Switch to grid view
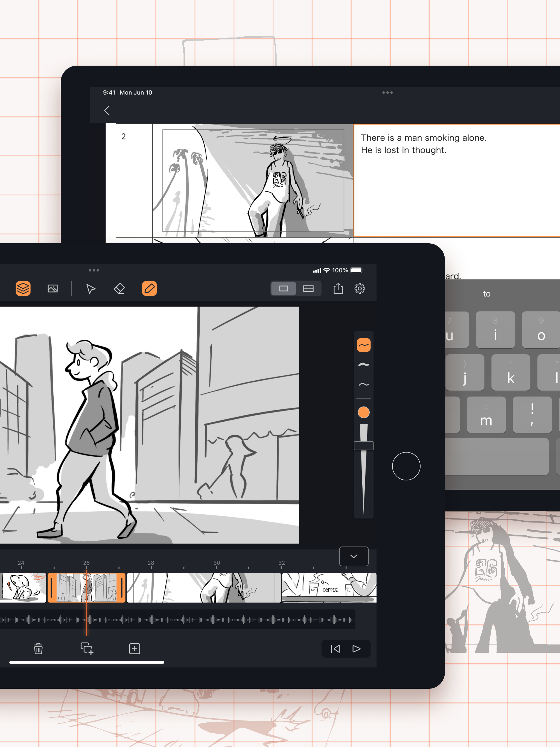 coord(308,288)
